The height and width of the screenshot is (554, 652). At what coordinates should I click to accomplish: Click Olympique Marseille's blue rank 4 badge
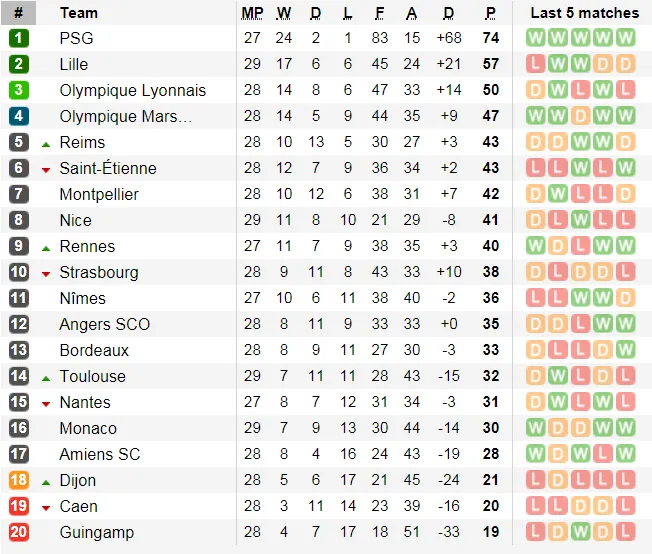point(19,116)
